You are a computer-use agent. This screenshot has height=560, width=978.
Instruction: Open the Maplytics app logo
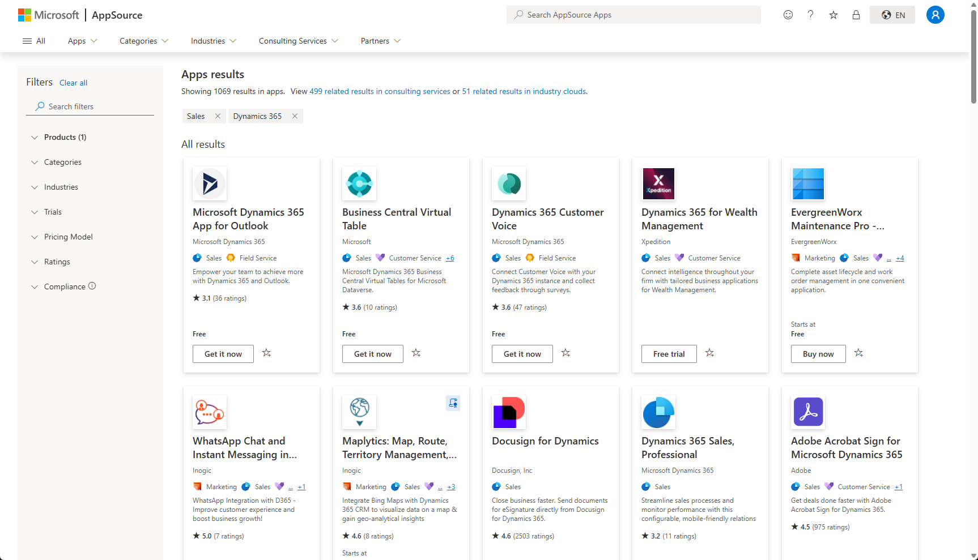(x=359, y=412)
